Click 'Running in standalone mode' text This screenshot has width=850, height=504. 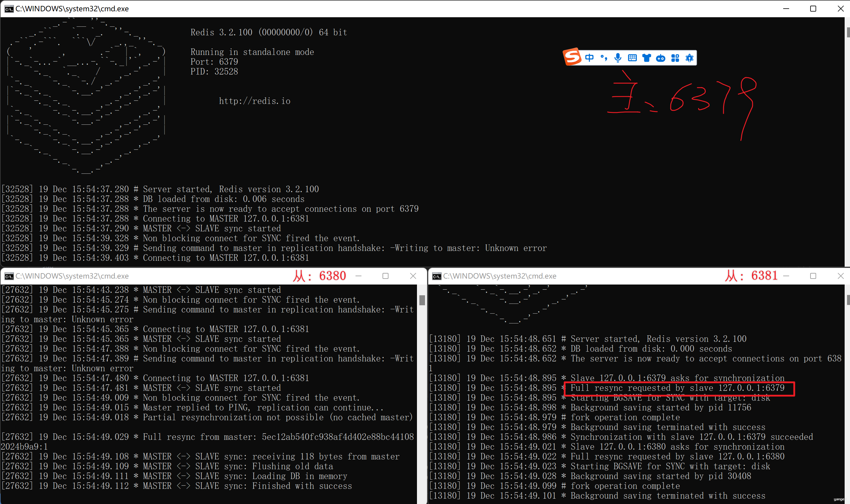coord(252,52)
